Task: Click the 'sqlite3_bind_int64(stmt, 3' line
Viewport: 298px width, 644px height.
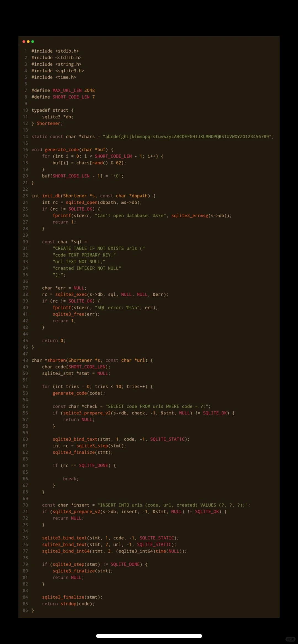Action: [115, 552]
